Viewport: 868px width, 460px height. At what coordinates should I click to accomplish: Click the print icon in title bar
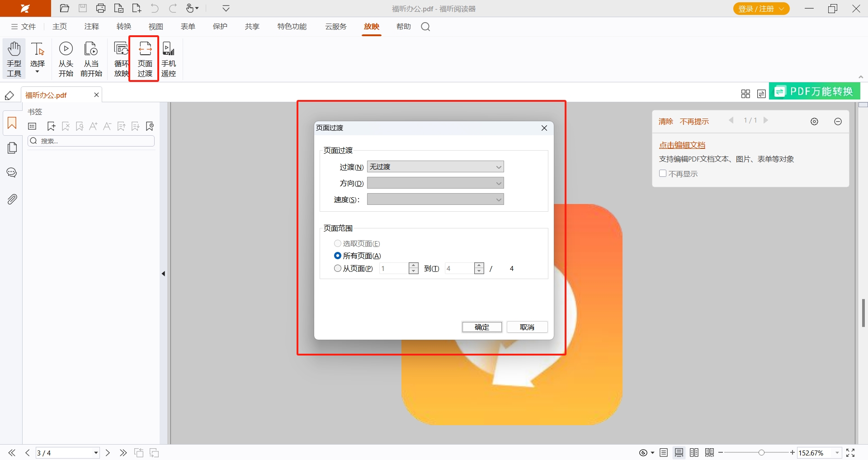pos(101,9)
